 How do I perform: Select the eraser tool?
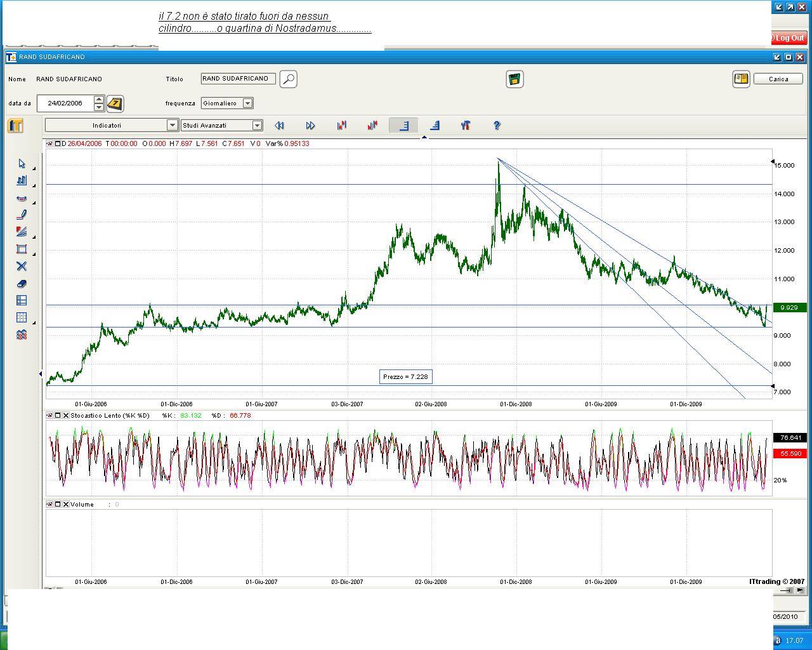(22, 284)
